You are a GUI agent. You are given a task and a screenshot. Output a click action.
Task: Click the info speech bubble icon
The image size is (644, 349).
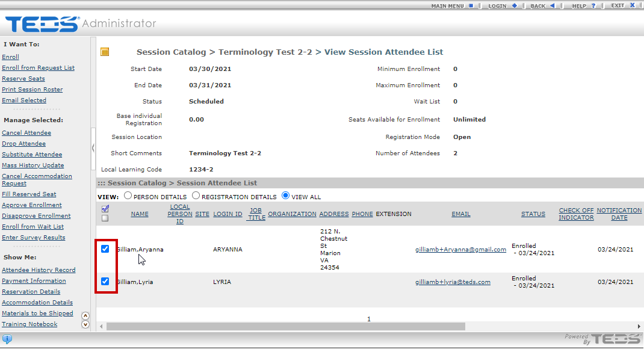[7, 339]
